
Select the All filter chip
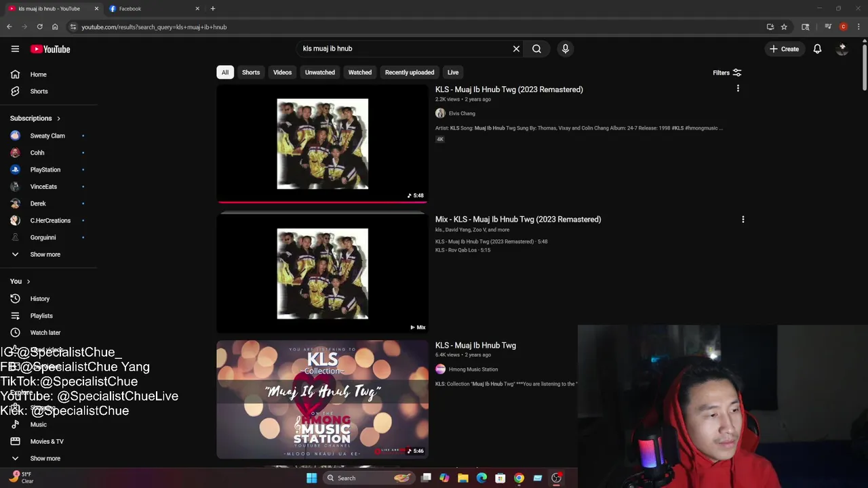pyautogui.click(x=225, y=73)
